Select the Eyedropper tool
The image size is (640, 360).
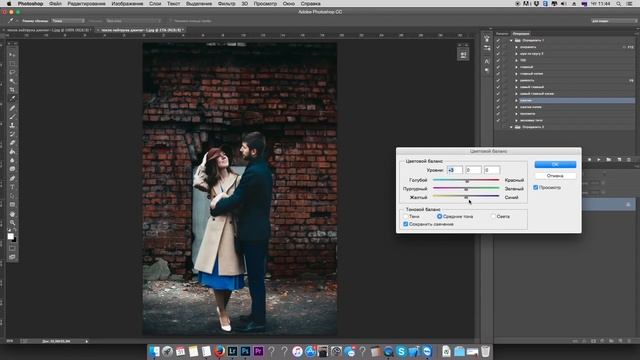12,99
